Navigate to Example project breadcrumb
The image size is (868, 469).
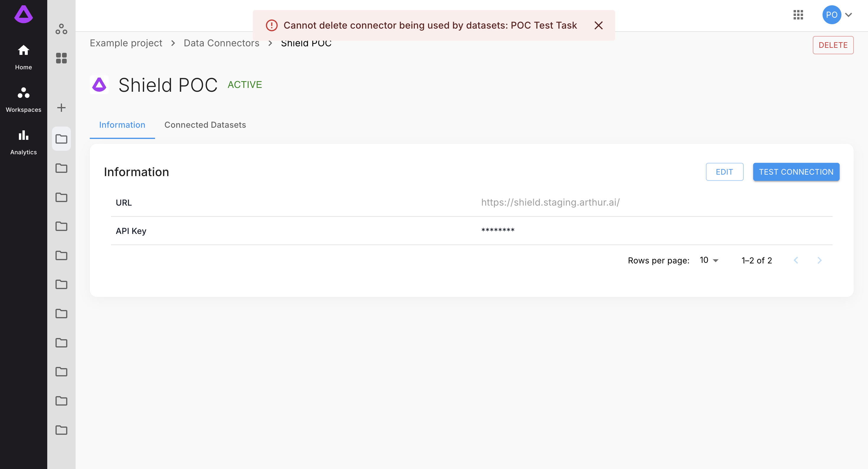pyautogui.click(x=126, y=43)
